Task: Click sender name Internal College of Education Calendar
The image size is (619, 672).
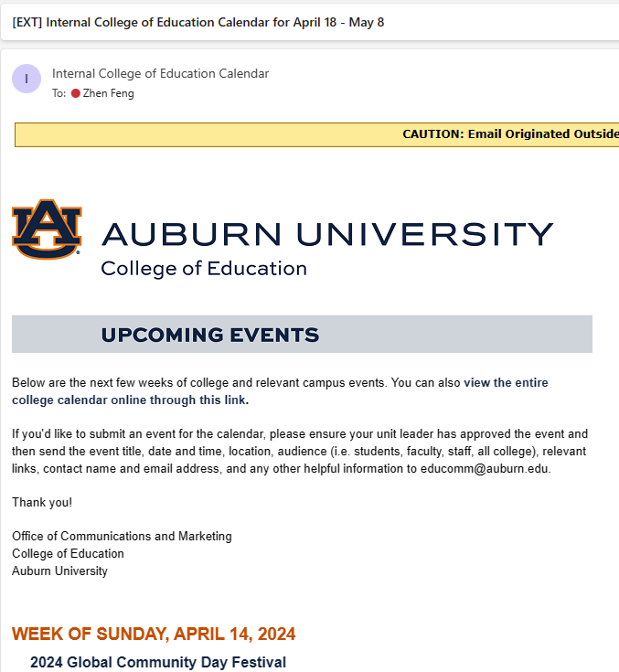Action: [x=160, y=74]
